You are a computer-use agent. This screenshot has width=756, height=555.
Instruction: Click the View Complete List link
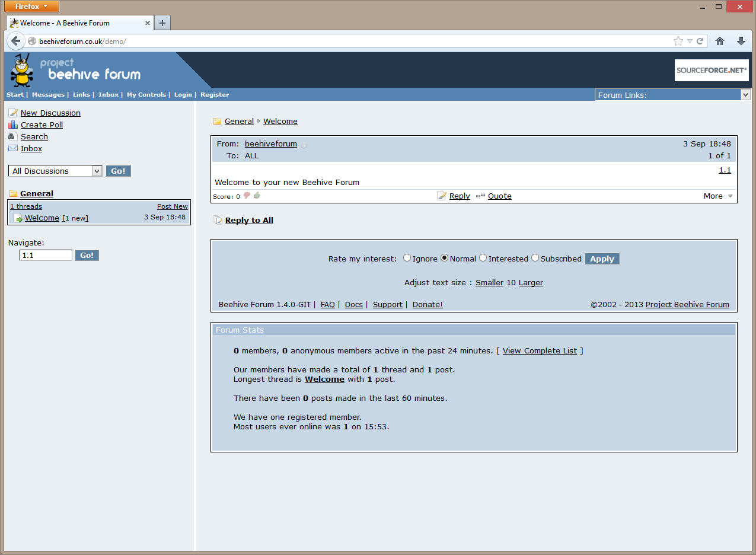[x=540, y=350]
